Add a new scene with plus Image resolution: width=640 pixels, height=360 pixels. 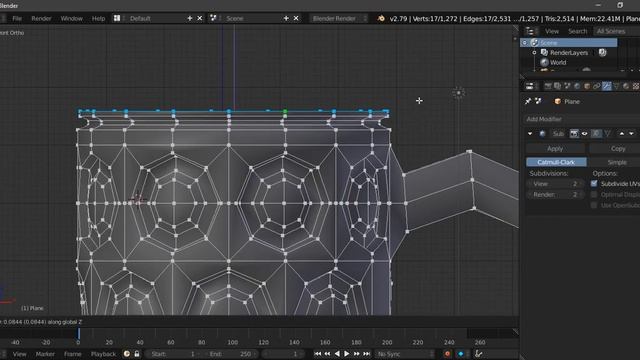point(286,18)
